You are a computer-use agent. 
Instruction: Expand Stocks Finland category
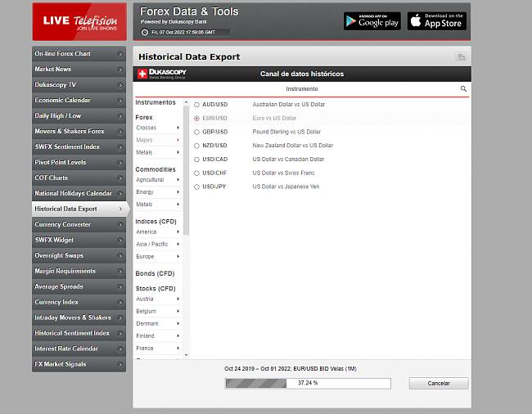tap(158, 336)
